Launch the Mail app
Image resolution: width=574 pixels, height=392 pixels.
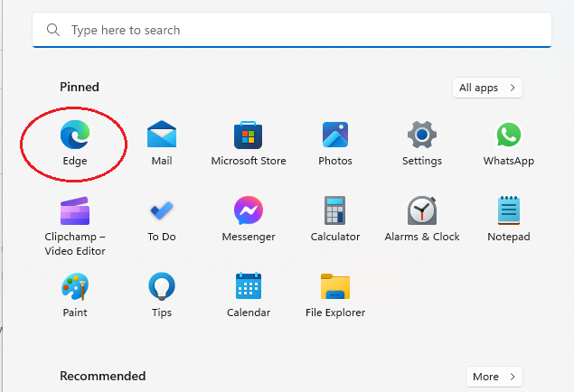(x=162, y=136)
